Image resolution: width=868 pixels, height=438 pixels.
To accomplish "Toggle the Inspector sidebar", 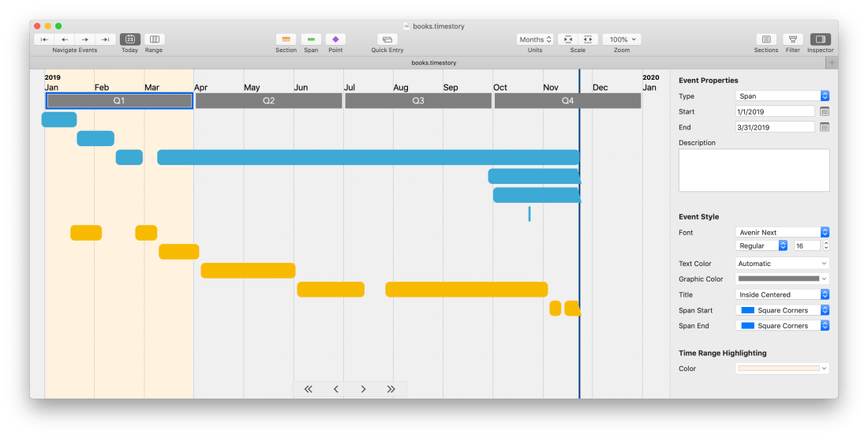I will click(820, 39).
